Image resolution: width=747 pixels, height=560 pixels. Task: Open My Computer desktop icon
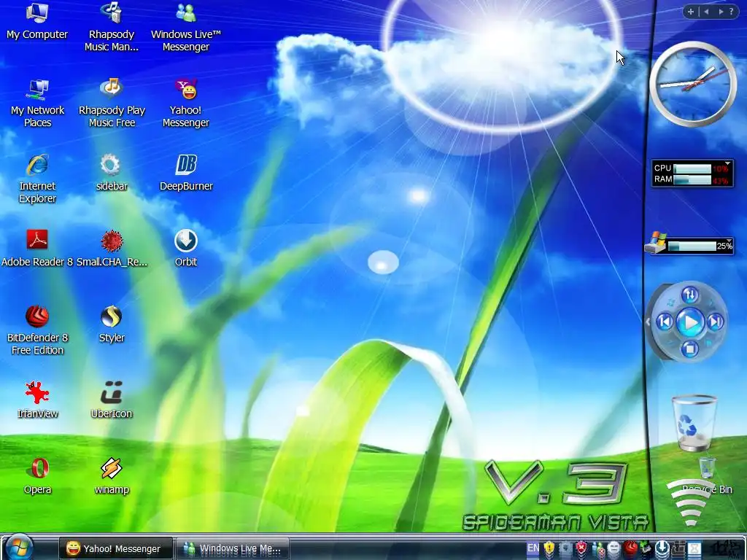(37, 22)
